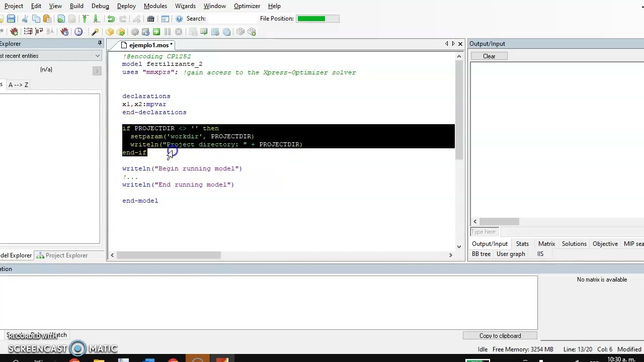Switch to the Solutions tab
The height and width of the screenshot is (362, 644).
[574, 244]
